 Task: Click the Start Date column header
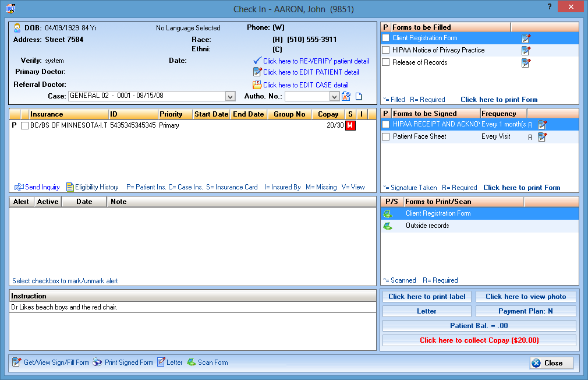pyautogui.click(x=211, y=114)
